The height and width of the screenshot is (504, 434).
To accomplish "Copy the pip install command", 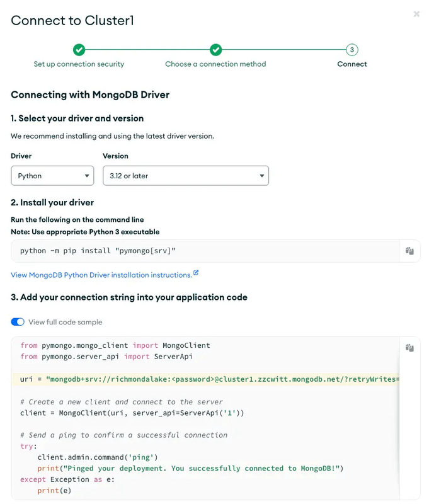I will tap(409, 251).
